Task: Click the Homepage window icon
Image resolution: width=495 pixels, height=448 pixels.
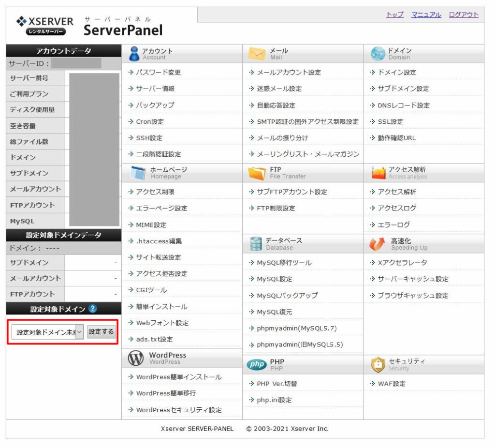Action: [x=138, y=173]
